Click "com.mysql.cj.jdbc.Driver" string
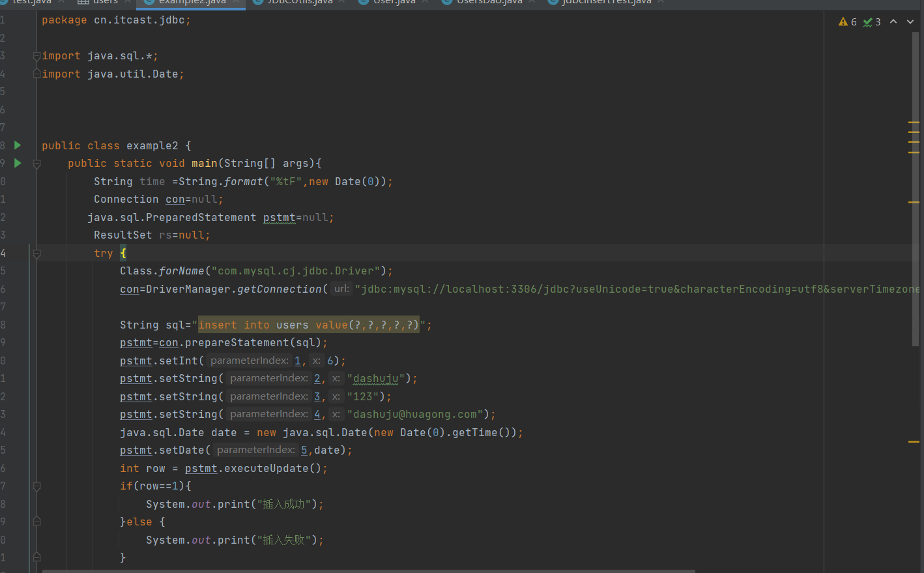Screen dimensions: 924x573 tap(295, 271)
